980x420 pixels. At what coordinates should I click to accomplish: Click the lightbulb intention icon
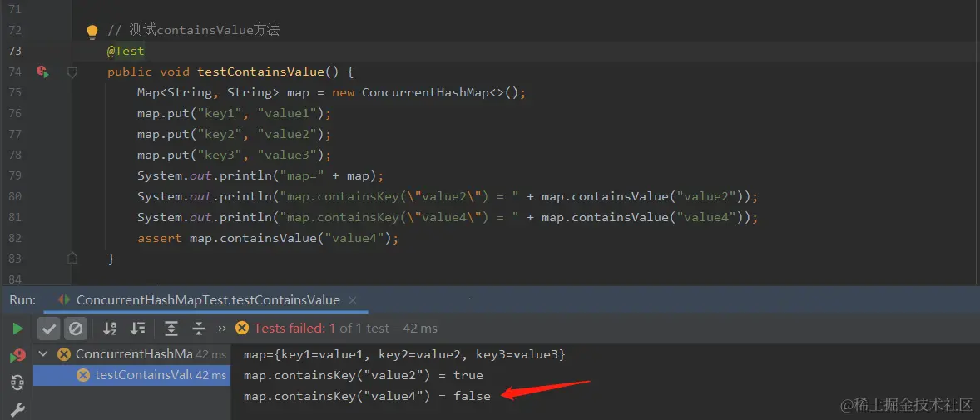[92, 32]
